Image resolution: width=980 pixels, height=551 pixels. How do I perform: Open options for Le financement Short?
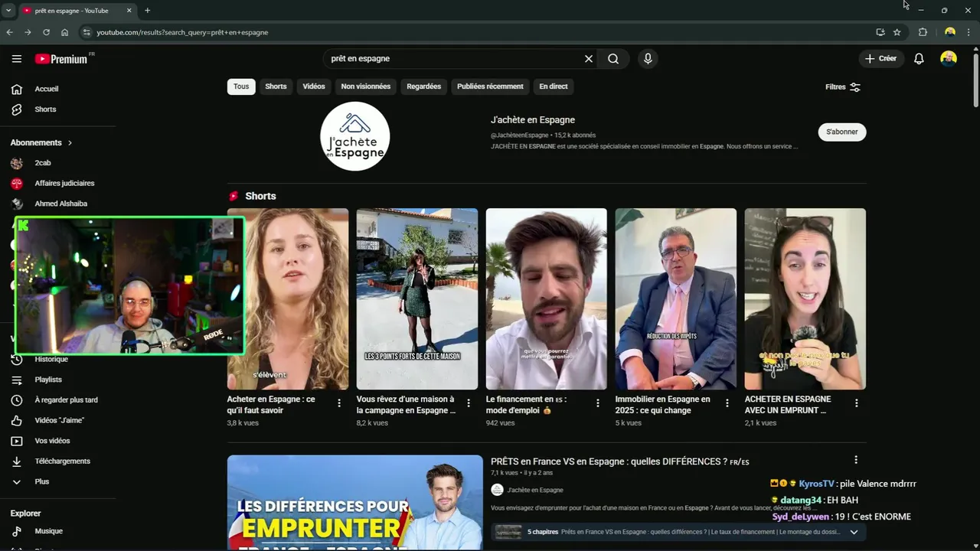click(598, 403)
